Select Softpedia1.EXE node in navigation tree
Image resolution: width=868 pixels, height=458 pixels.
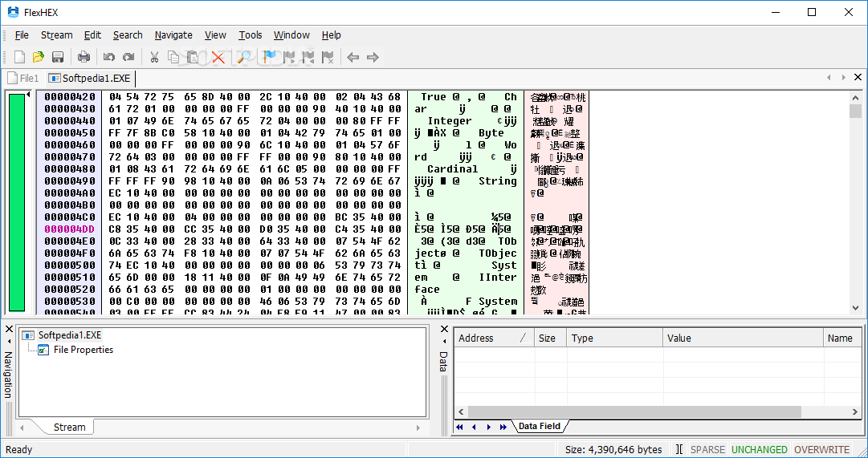(x=70, y=335)
